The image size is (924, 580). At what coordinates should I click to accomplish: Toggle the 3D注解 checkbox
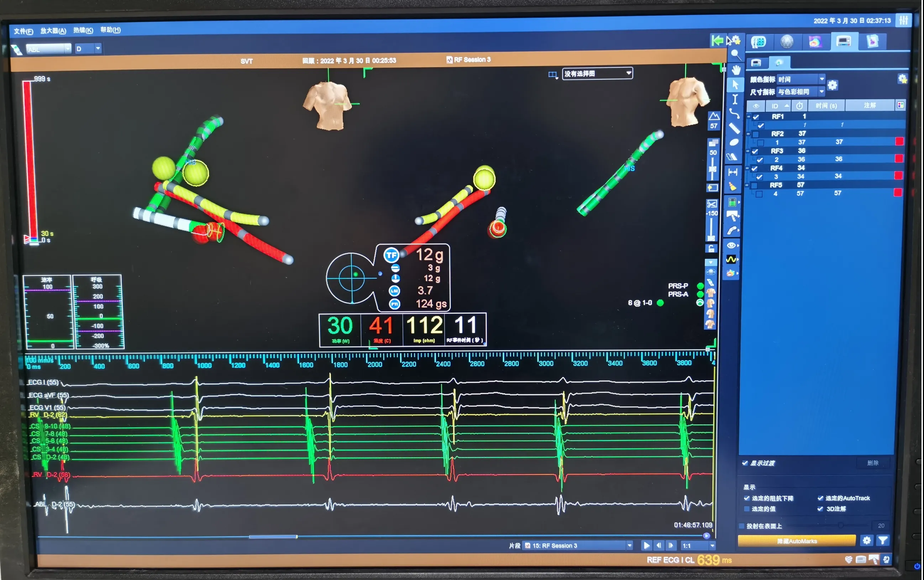point(820,508)
